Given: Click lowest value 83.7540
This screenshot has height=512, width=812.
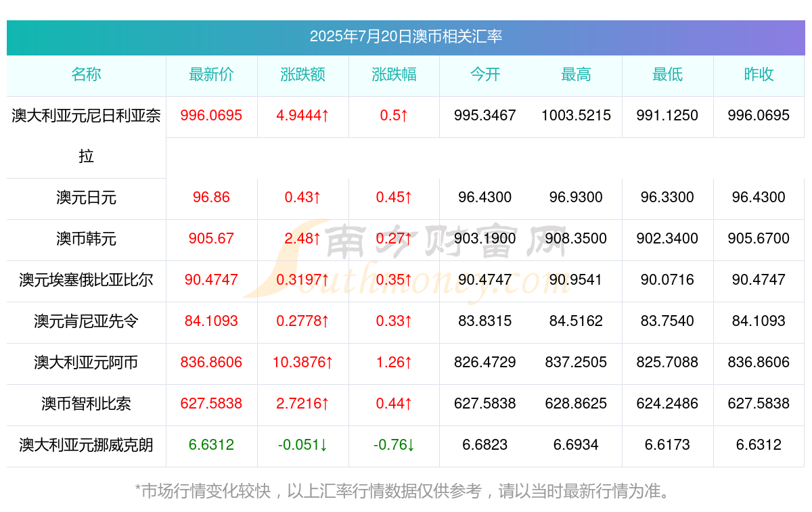Looking at the screenshot, I should coord(668,321).
